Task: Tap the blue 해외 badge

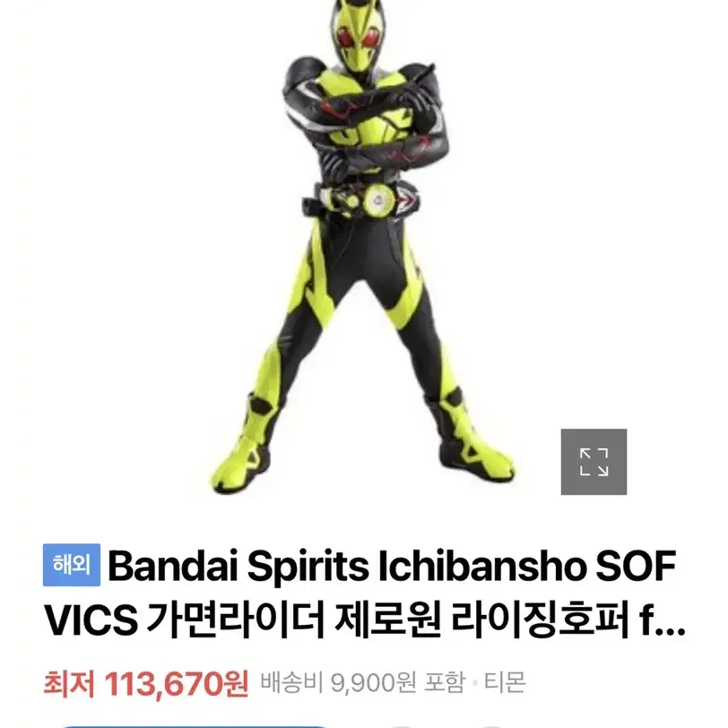Action: pos(72,565)
